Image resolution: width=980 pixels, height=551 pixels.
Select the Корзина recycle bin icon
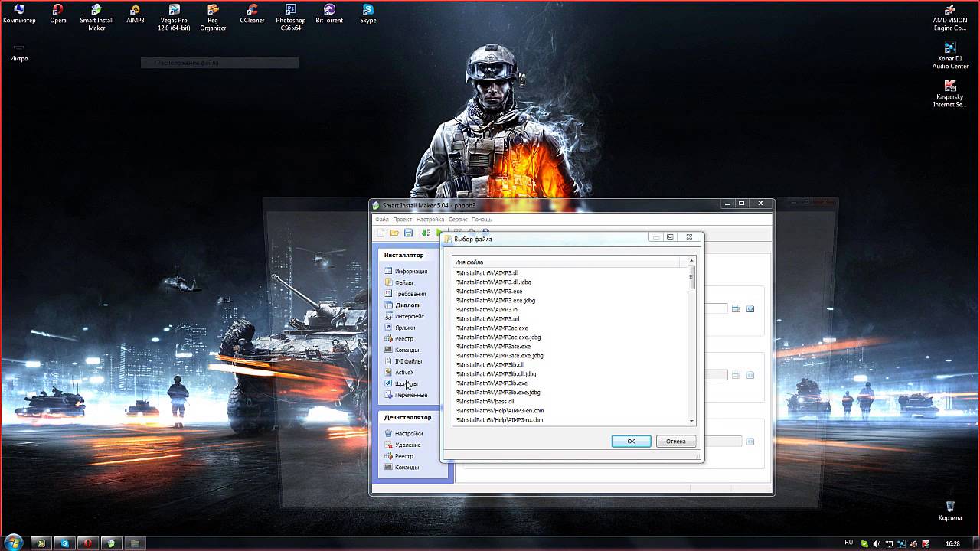click(950, 510)
